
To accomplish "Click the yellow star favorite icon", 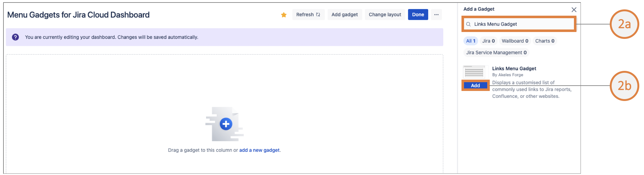I will 284,15.
